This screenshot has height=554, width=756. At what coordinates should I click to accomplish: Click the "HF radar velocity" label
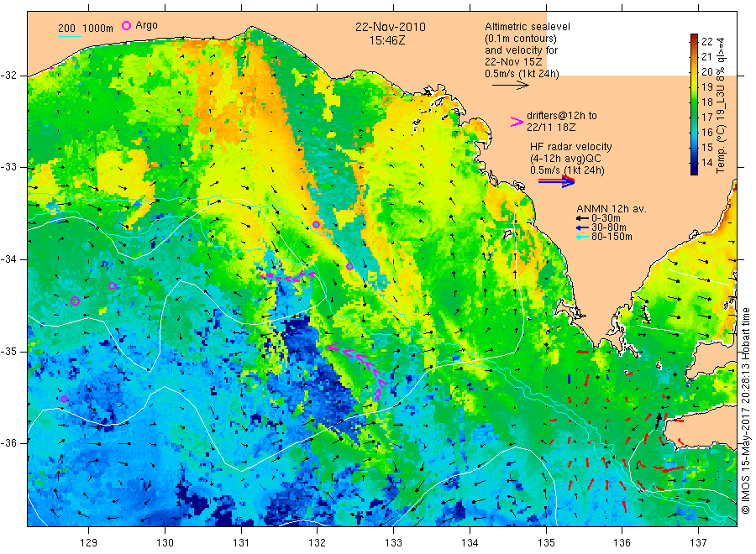[x=571, y=147]
